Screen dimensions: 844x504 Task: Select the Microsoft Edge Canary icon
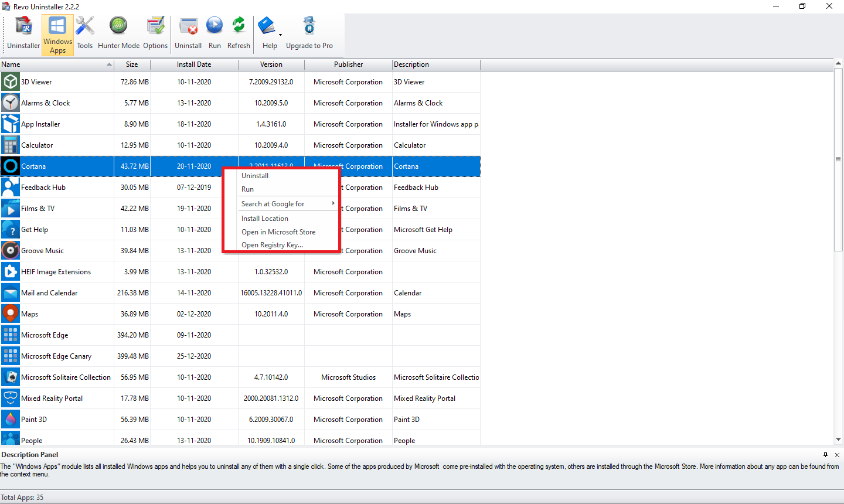coord(11,356)
